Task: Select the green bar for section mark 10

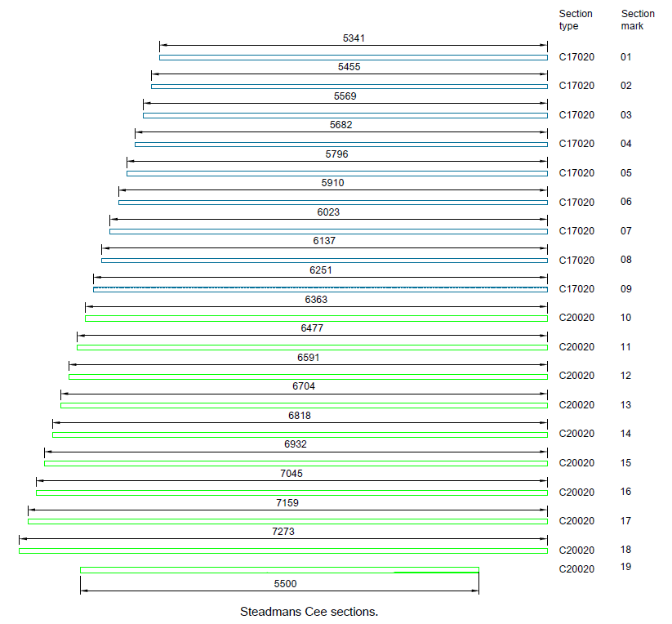Action: click(x=316, y=319)
